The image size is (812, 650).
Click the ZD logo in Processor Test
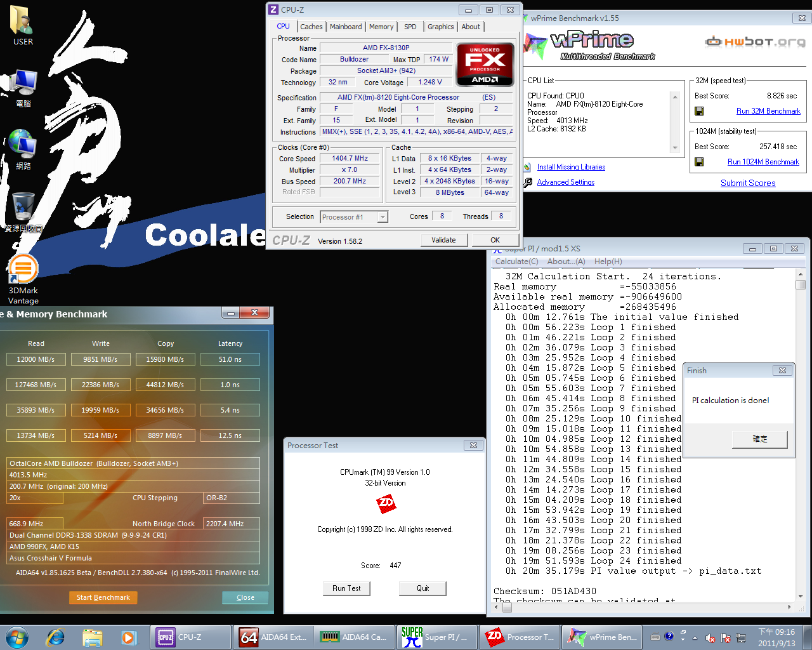click(x=386, y=505)
